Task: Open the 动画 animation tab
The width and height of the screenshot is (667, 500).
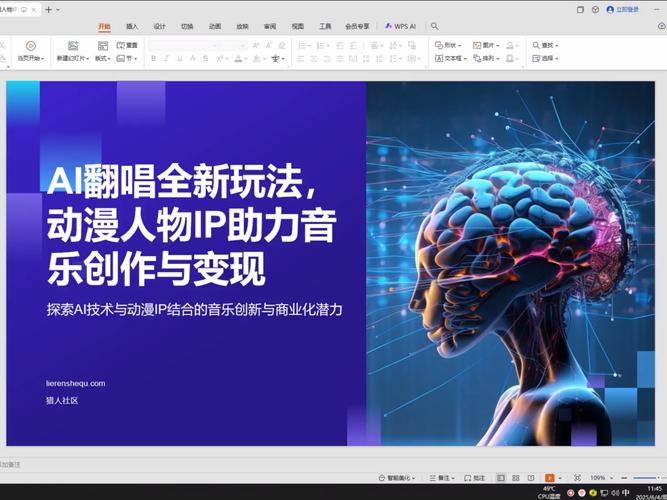Action: tap(215, 26)
